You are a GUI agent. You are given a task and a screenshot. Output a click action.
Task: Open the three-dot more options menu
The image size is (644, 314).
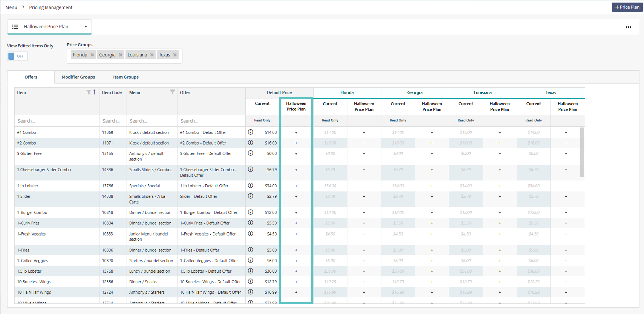pos(628,27)
